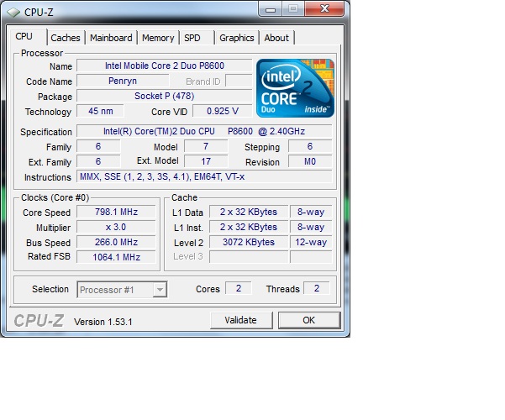The width and height of the screenshot is (505, 420).
Task: Click the L1 Inst. size value
Action: 249,227
